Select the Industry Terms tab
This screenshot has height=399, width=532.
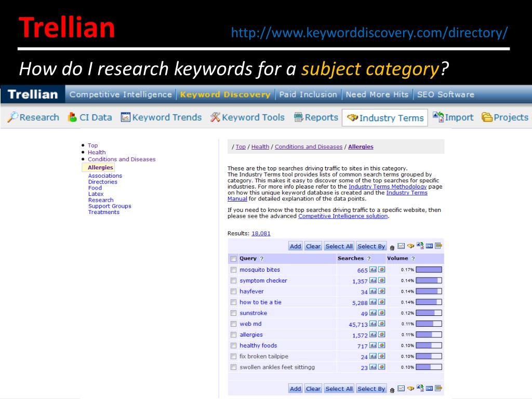(x=385, y=118)
